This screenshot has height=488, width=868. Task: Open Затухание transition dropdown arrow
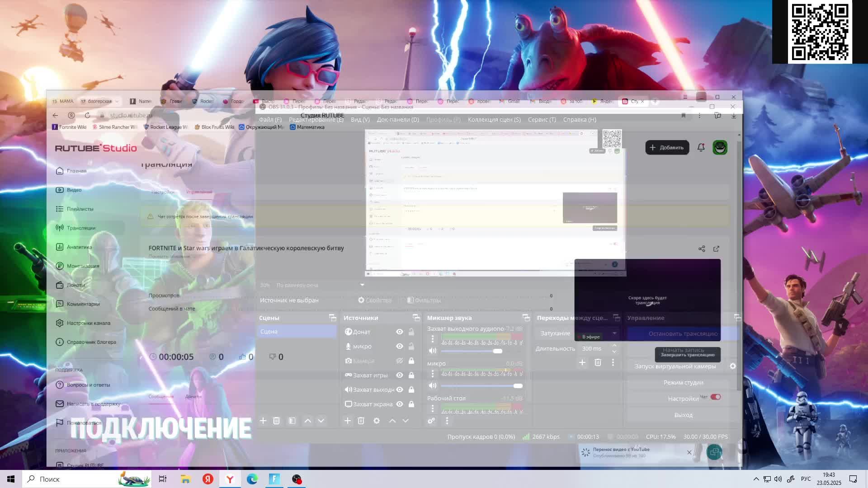614,333
